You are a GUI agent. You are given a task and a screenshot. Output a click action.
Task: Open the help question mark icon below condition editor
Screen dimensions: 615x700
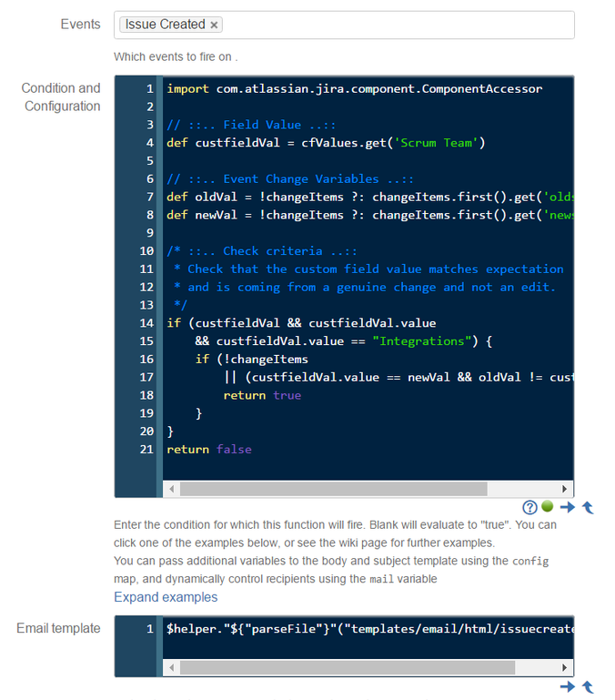point(529,508)
